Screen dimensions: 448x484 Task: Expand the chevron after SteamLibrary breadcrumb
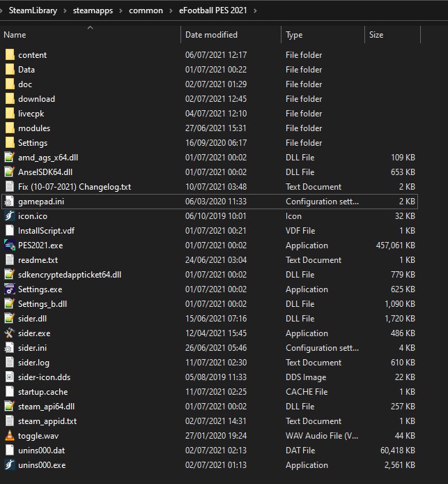point(65,10)
